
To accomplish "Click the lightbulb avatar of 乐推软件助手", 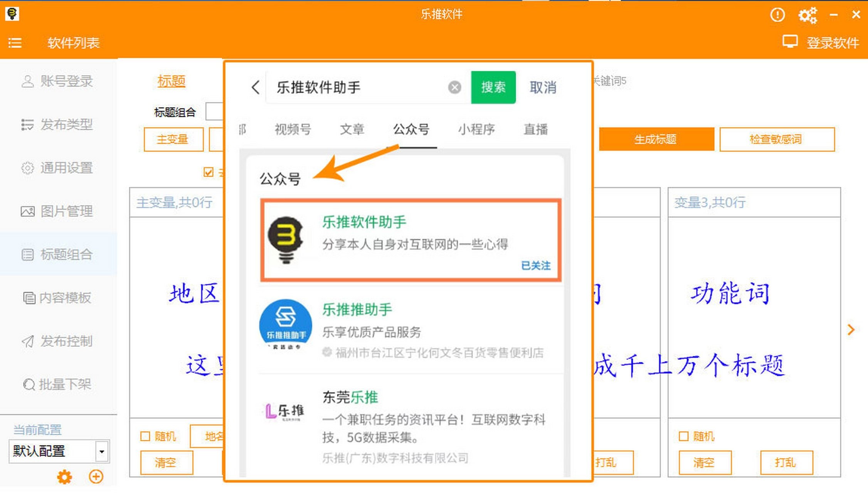I will click(286, 240).
